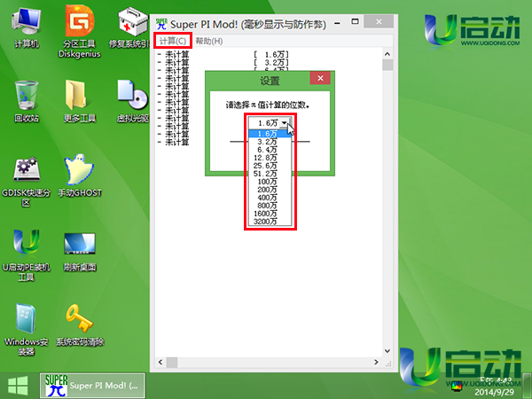Viewport: 532px width, 399px height.
Task: Click the vertical scrollbar thumb
Action: (x=387, y=65)
